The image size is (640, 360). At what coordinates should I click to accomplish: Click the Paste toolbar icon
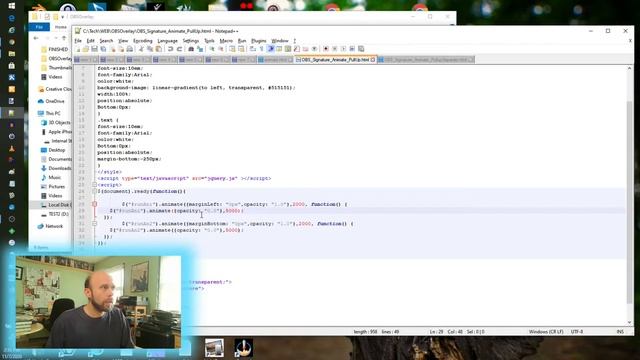(159, 49)
